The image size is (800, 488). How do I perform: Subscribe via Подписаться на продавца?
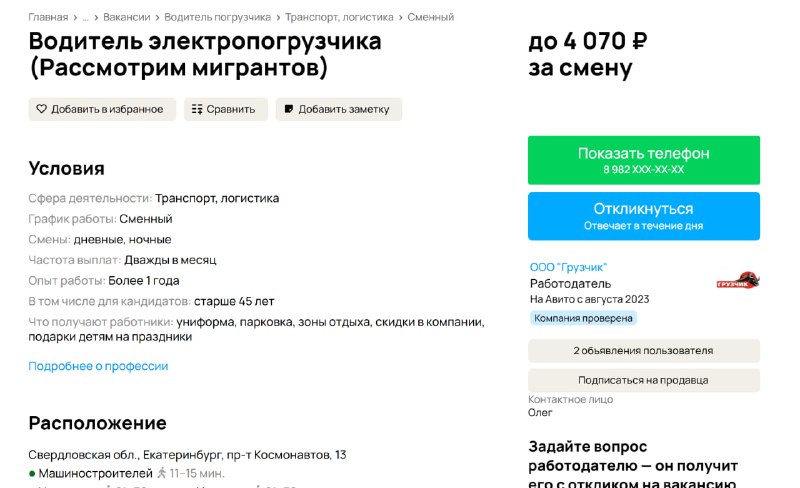[644, 380]
